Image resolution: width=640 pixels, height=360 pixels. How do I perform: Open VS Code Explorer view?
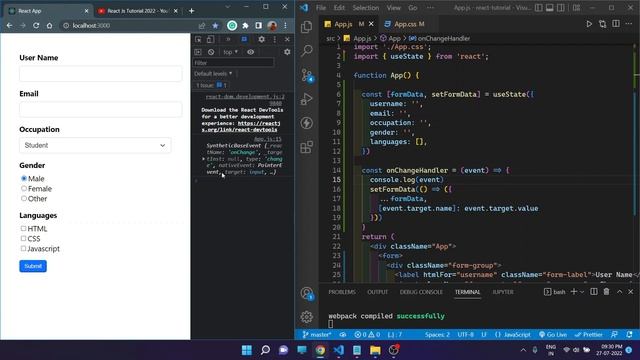pos(307,27)
